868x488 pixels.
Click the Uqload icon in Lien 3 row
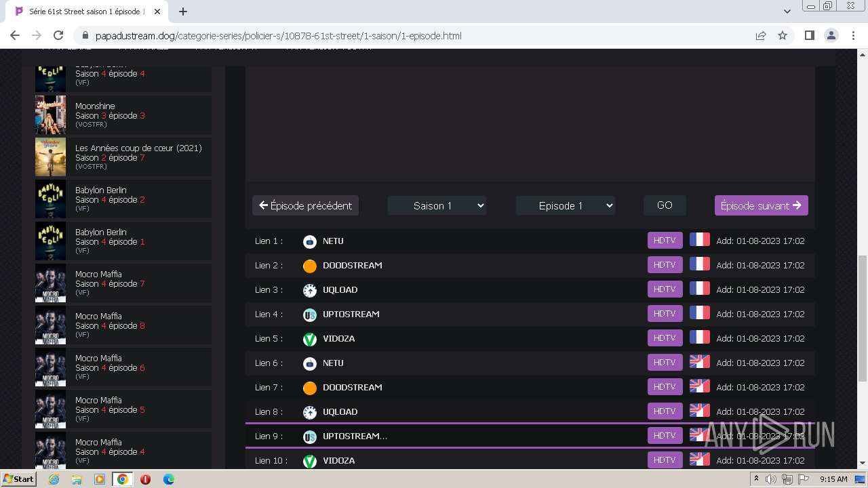[310, 290]
